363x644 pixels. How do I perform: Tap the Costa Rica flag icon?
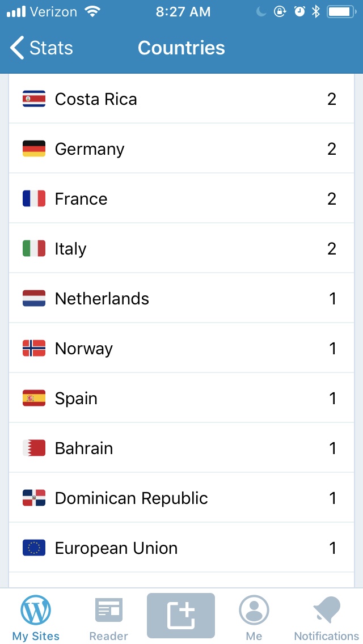point(34,99)
